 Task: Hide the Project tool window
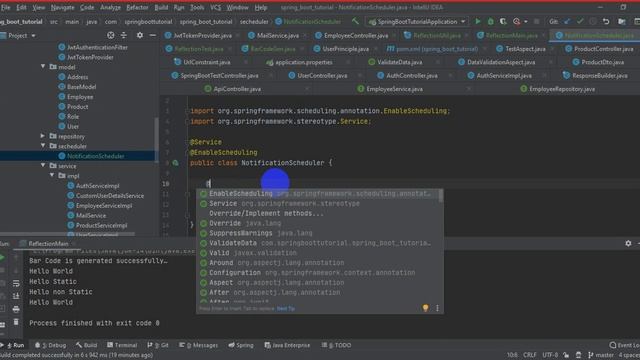click(152, 36)
